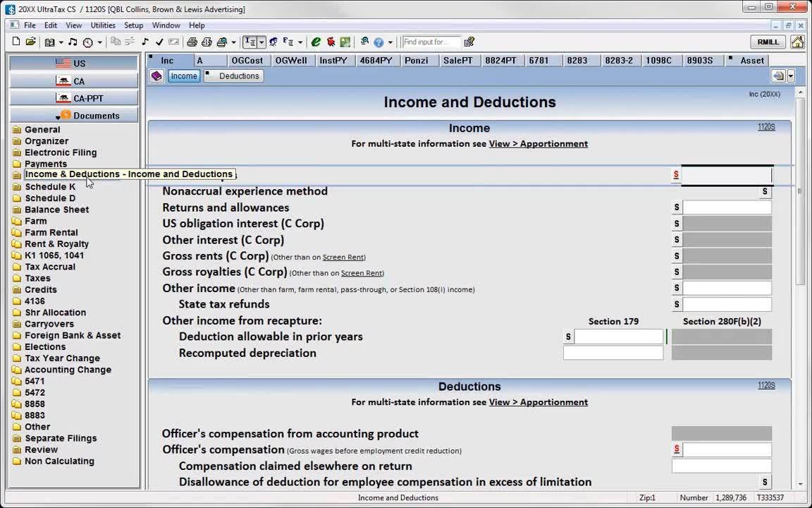Follow the Screen Rent link by Gross rents

343,257
